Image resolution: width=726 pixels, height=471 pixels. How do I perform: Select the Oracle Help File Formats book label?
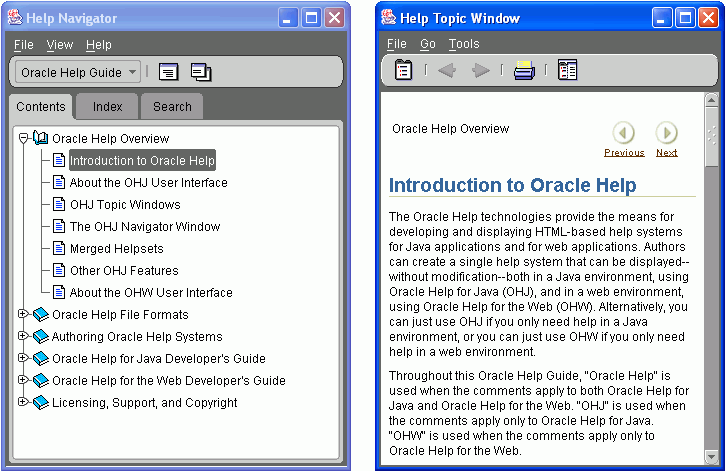click(x=120, y=315)
